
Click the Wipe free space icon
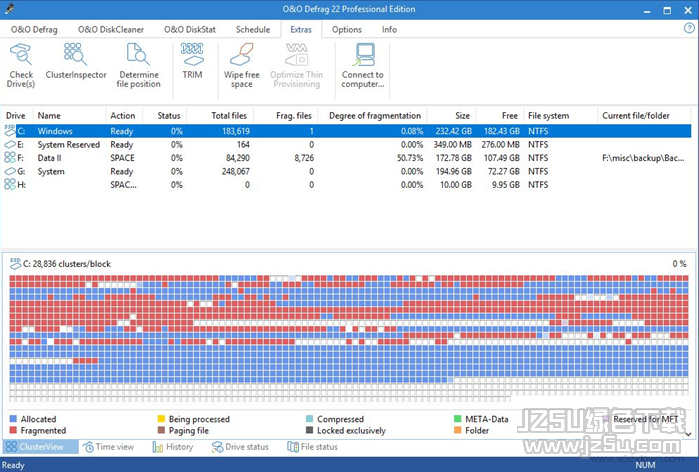242,54
